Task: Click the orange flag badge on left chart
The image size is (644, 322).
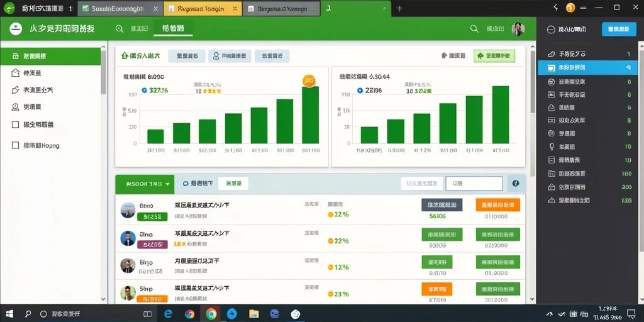Action: [x=309, y=81]
